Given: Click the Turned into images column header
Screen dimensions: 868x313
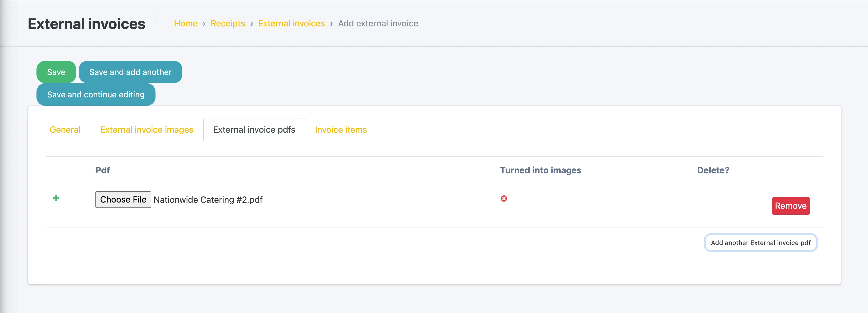Looking at the screenshot, I should [540, 170].
